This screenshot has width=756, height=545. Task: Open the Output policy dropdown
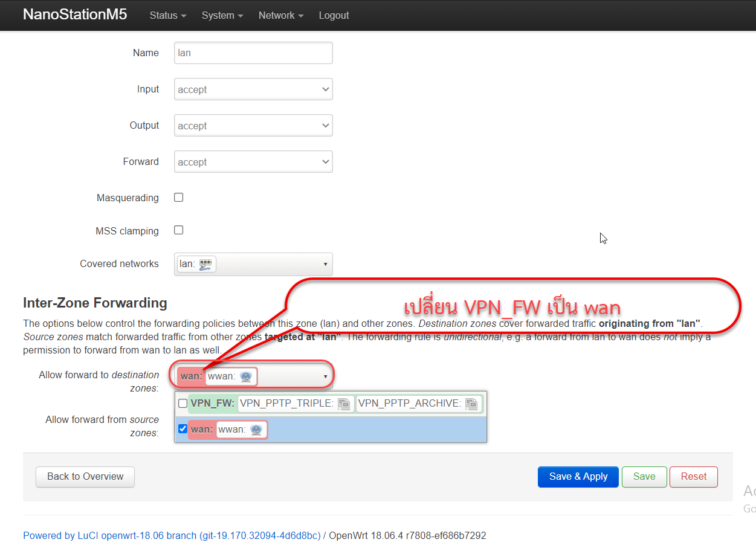click(253, 126)
